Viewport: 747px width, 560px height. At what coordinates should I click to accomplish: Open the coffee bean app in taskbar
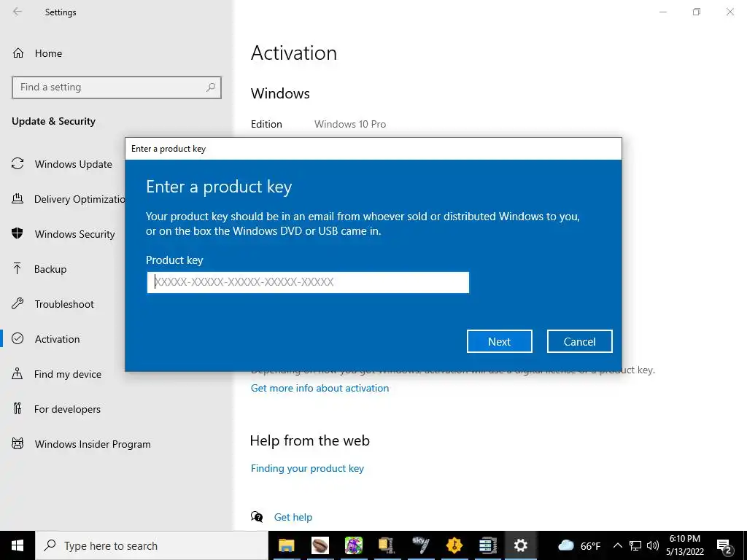point(320,545)
